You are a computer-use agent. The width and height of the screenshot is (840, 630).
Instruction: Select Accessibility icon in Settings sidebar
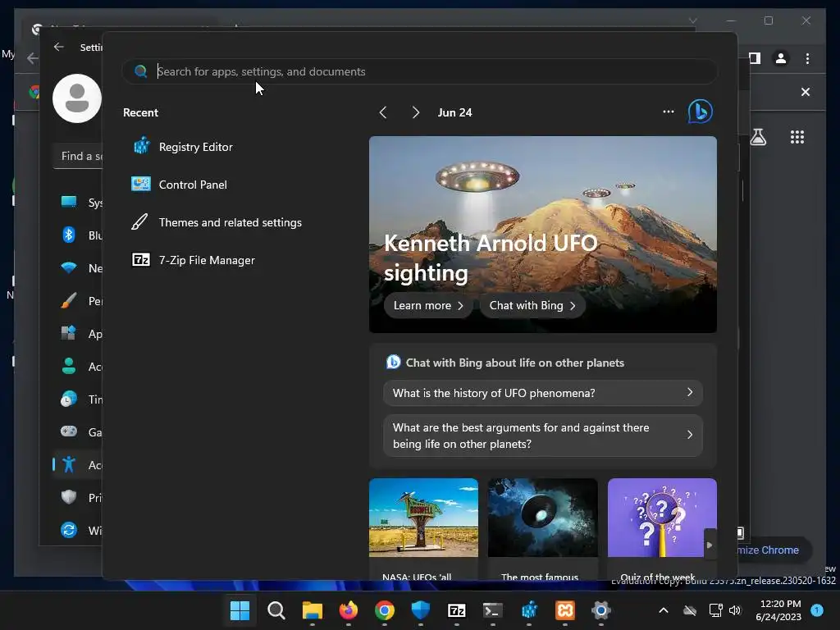pyautogui.click(x=69, y=464)
